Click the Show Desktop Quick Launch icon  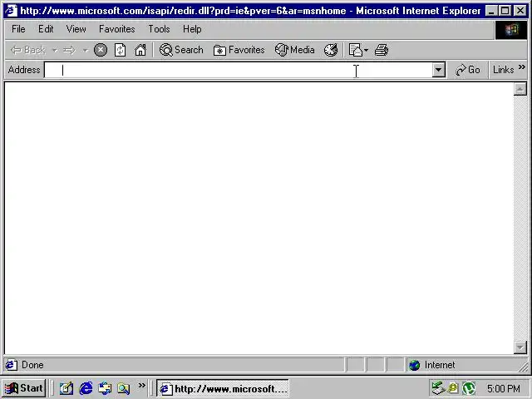(x=66, y=388)
